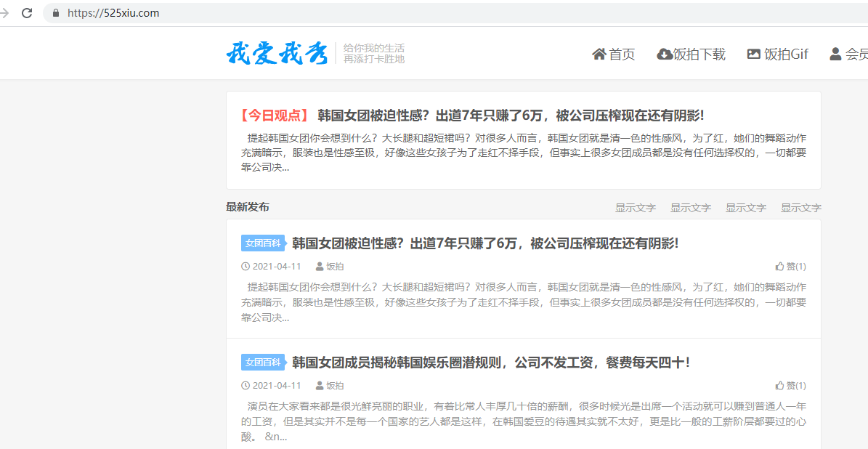Click the thumbs-up 赞 icon on first article
The width and height of the screenshot is (868, 449).
click(779, 267)
